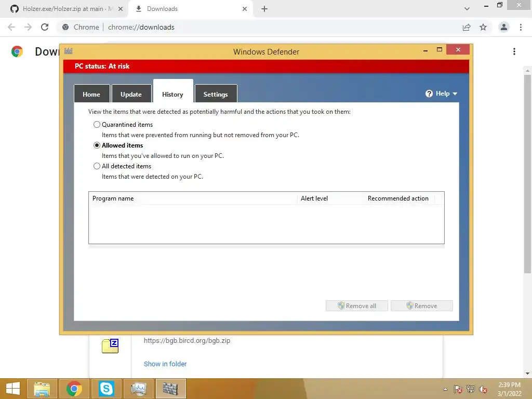Click the muted volume tray icon
The image size is (532, 399).
[483, 389]
